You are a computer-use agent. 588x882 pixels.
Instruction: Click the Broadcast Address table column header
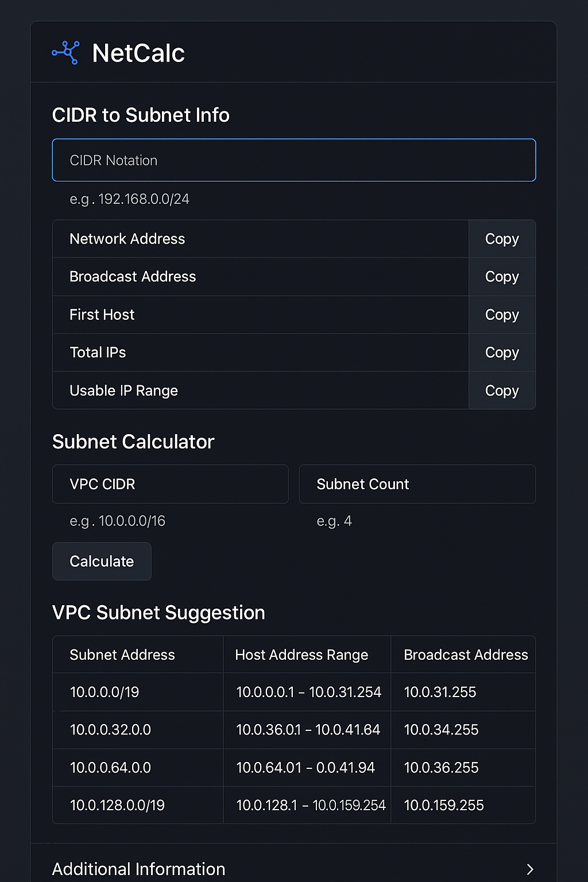[466, 655]
